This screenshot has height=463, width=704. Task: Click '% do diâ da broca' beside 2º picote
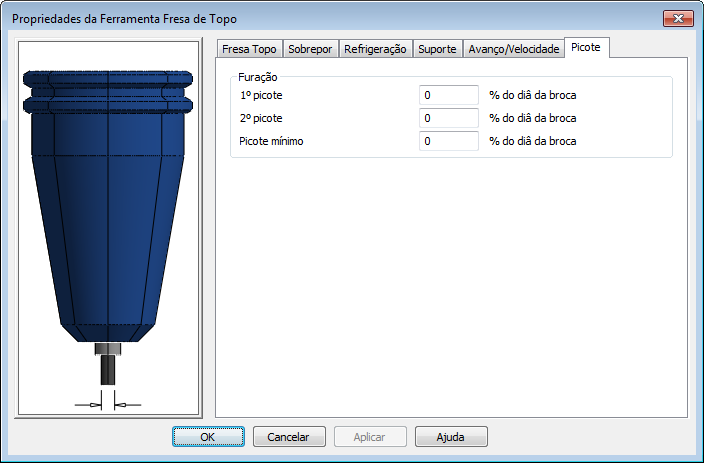pyautogui.click(x=532, y=118)
